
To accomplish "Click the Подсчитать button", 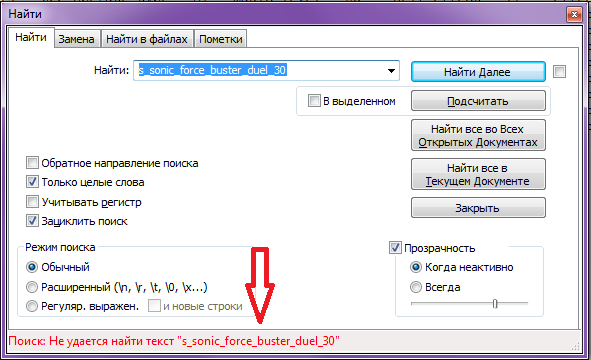I will (478, 101).
